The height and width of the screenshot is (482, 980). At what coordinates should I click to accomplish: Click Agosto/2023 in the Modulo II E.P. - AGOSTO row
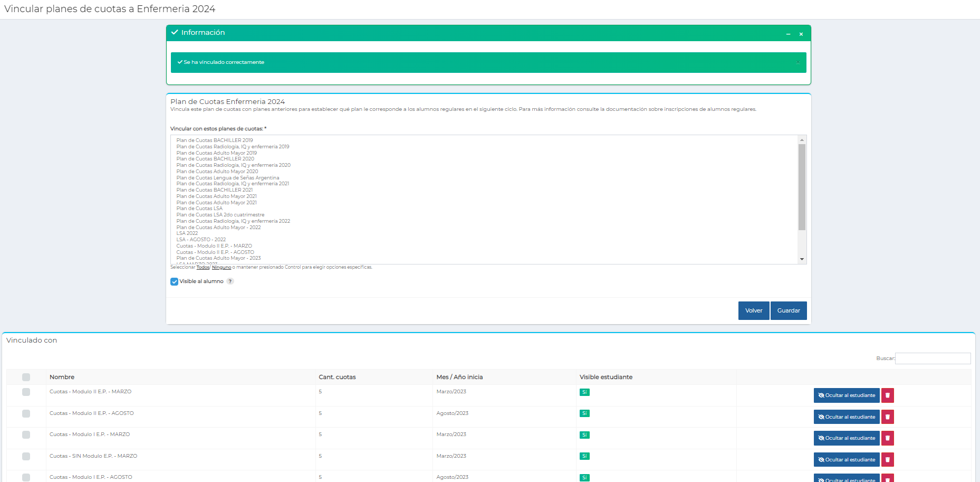click(453, 413)
